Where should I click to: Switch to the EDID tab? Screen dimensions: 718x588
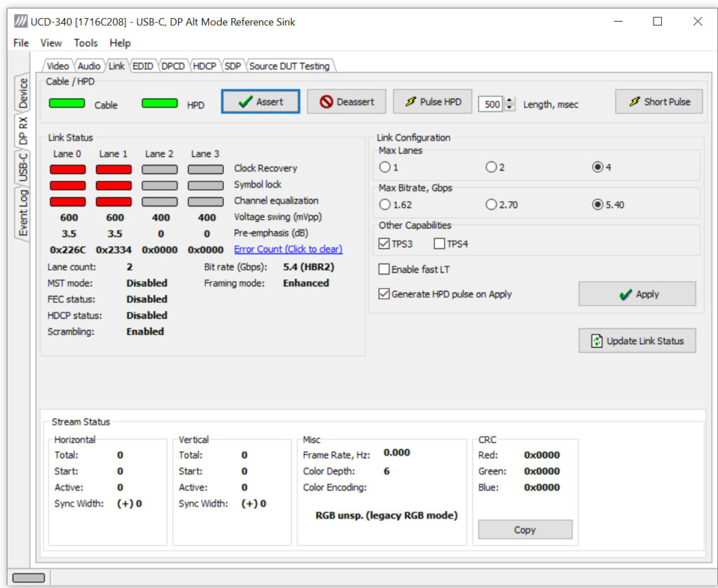tap(142, 65)
